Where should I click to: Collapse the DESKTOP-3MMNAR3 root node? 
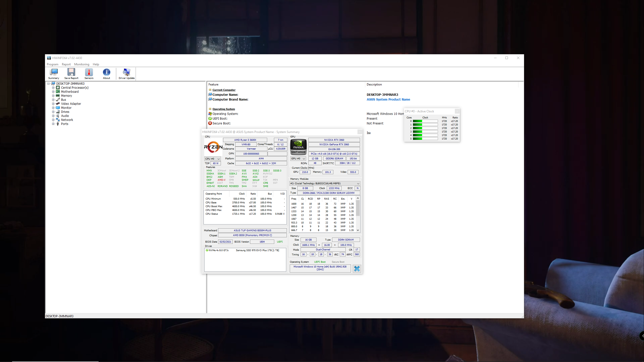point(48,84)
